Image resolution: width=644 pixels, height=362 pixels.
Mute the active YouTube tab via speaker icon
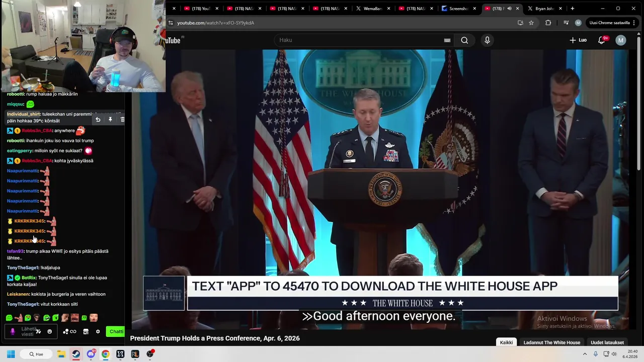[509, 9]
